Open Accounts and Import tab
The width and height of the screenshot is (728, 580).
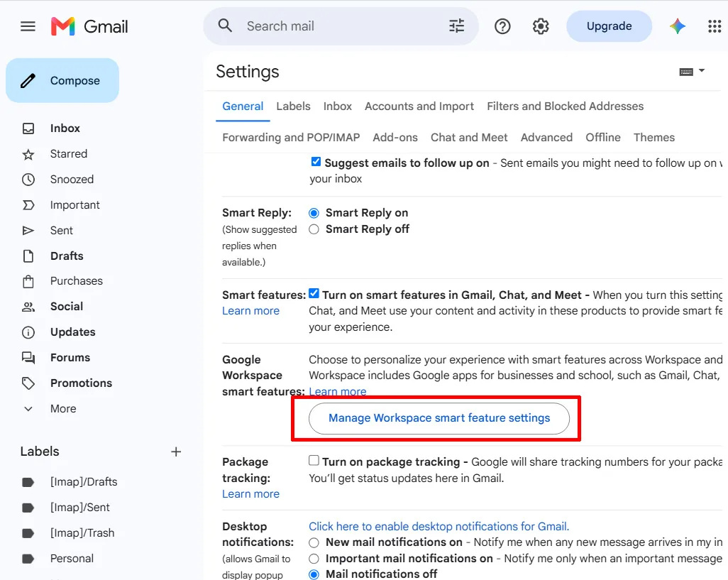(419, 106)
